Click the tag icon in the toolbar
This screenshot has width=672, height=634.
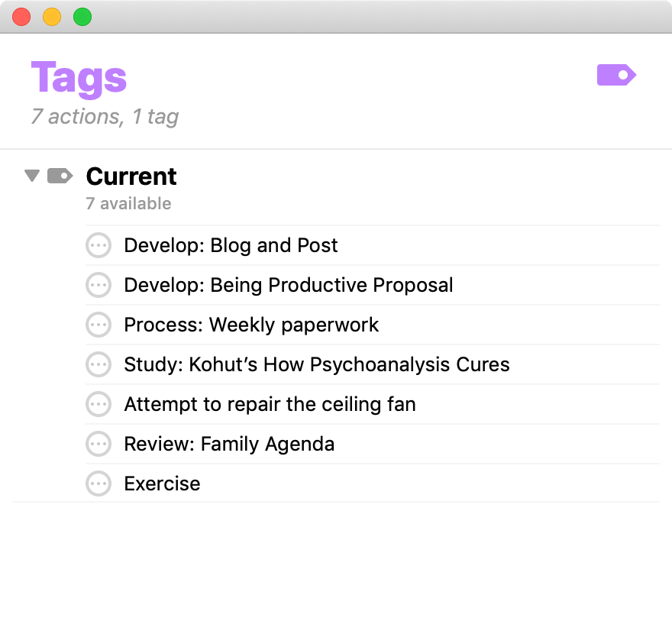[x=615, y=75]
